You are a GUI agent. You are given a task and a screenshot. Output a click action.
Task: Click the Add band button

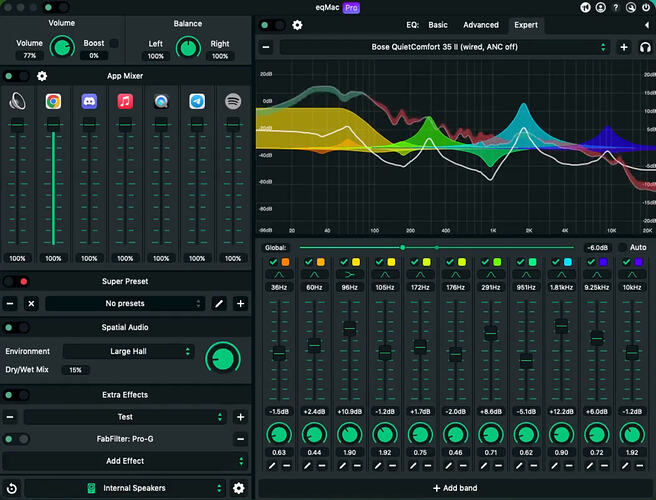455,488
